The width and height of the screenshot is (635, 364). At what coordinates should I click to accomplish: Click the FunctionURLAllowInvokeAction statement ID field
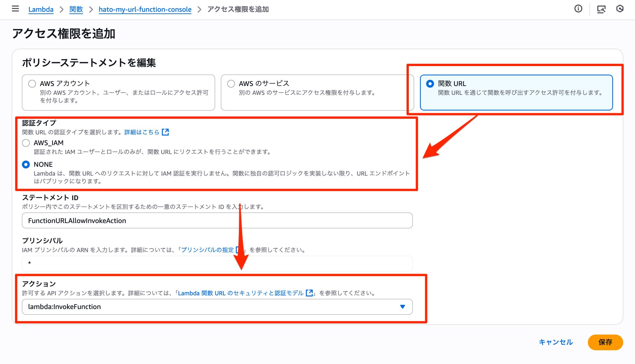click(217, 220)
